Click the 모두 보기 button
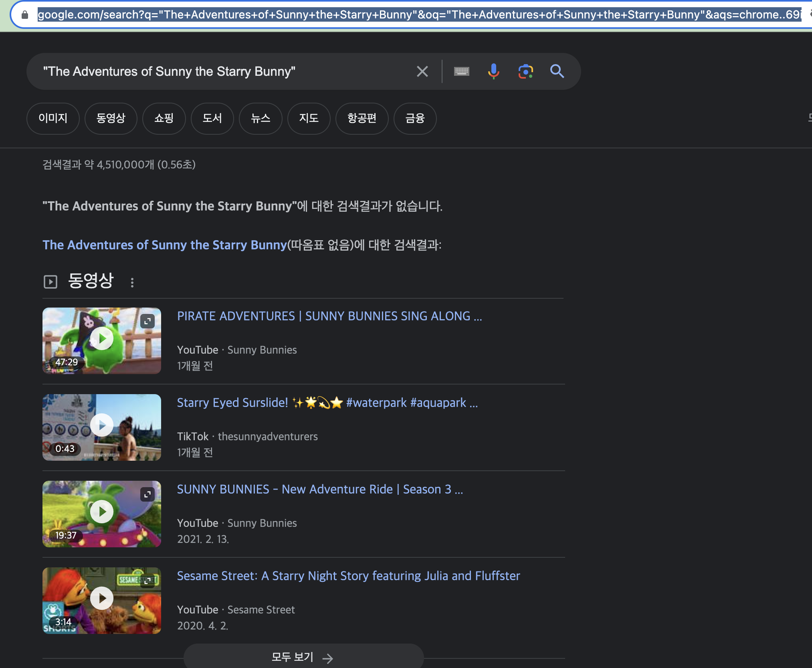This screenshot has height=668, width=812. click(x=303, y=657)
